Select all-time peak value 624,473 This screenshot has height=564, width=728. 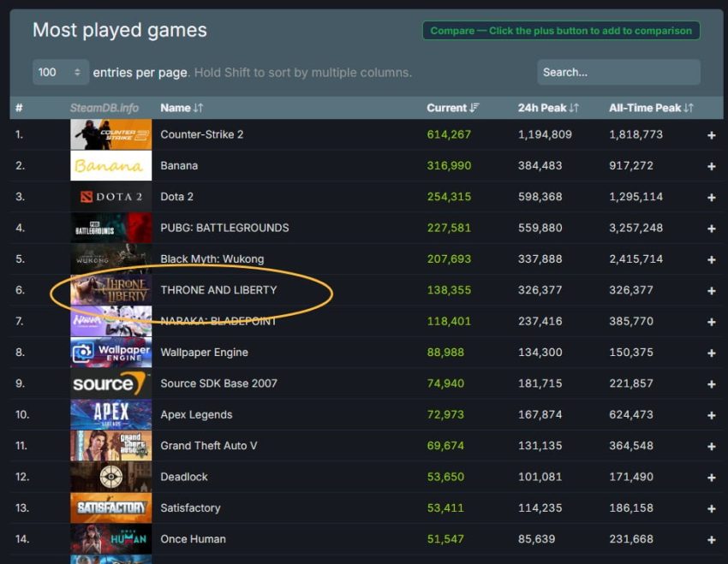pyautogui.click(x=630, y=414)
